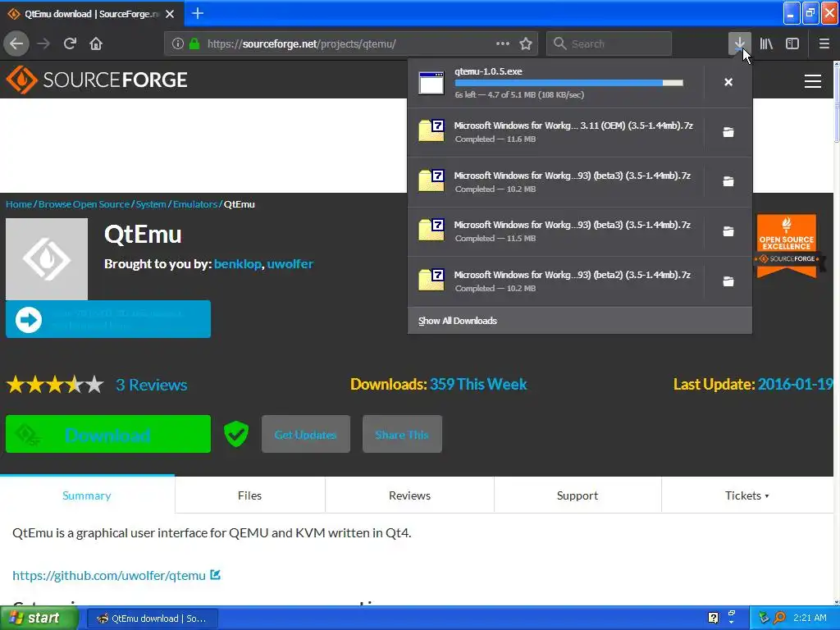This screenshot has width=840, height=630.
Task: Focus the browser Search box
Action: [609, 43]
